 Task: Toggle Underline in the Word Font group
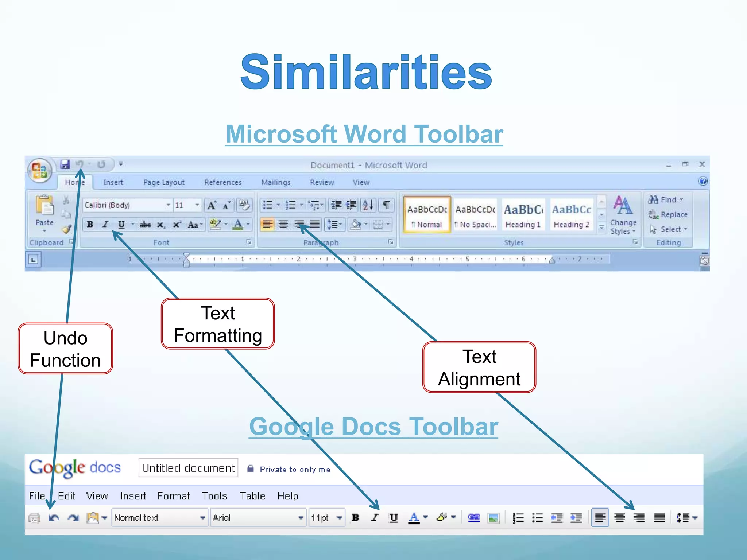click(121, 224)
